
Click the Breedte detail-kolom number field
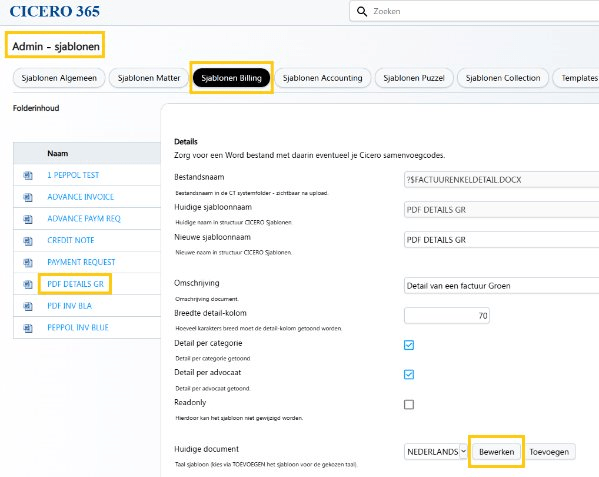(447, 315)
